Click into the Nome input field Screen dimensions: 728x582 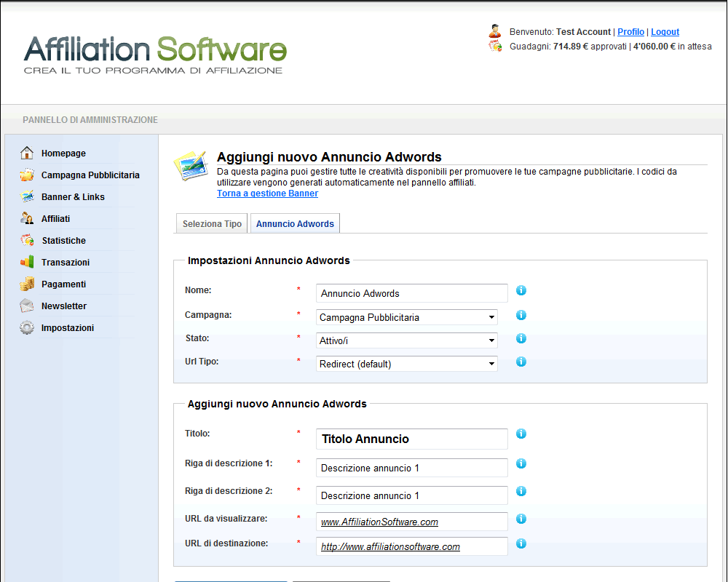pyautogui.click(x=411, y=293)
